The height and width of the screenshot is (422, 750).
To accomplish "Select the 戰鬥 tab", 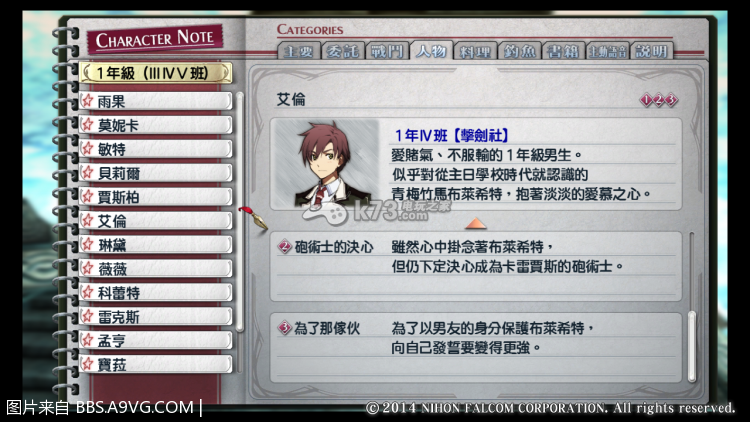I will 386,51.
